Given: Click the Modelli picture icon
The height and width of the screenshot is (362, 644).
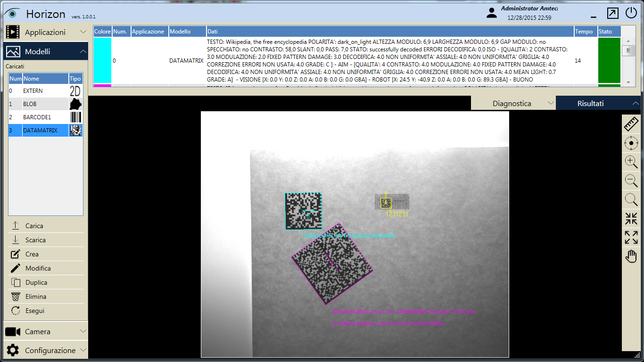Looking at the screenshot, I should (x=13, y=51).
